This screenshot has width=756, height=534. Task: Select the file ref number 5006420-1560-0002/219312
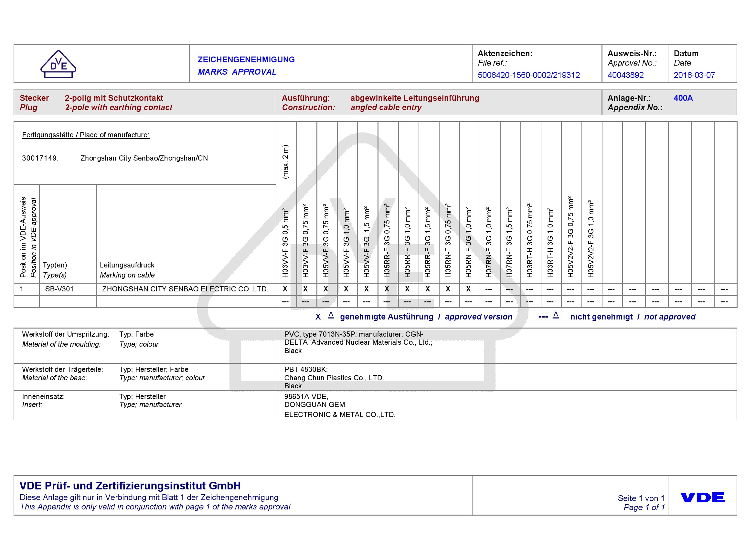point(528,75)
